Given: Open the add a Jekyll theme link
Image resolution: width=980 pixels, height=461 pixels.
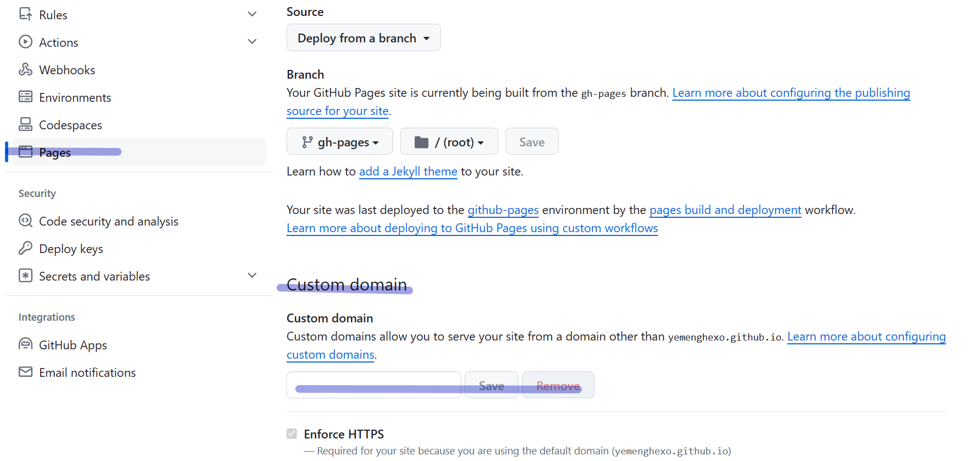Looking at the screenshot, I should (408, 172).
